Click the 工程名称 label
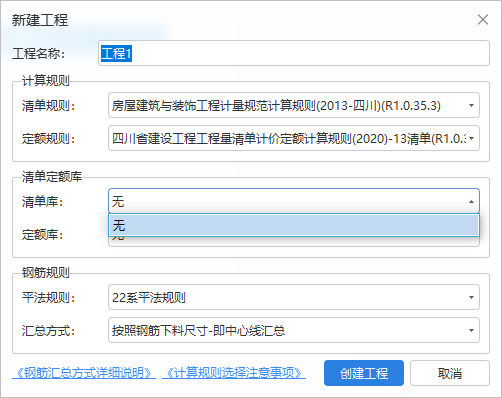 coord(38,53)
